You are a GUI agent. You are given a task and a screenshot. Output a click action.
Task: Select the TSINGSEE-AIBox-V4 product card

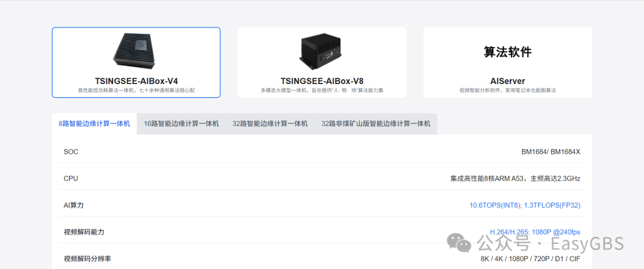coord(136,63)
